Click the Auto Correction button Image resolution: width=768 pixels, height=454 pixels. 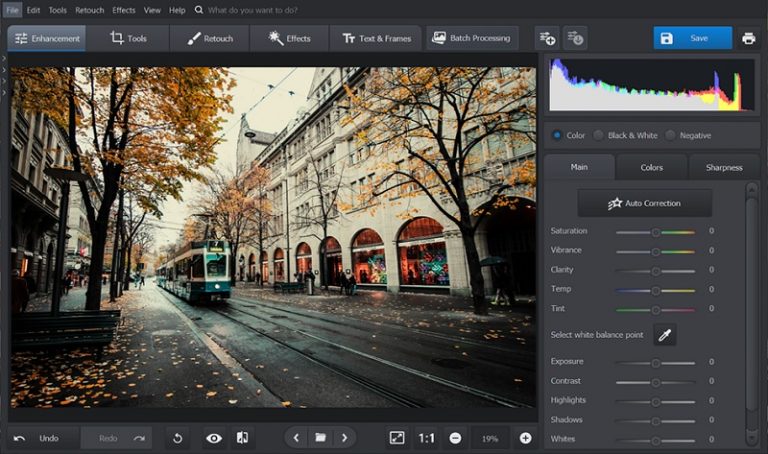click(x=645, y=203)
